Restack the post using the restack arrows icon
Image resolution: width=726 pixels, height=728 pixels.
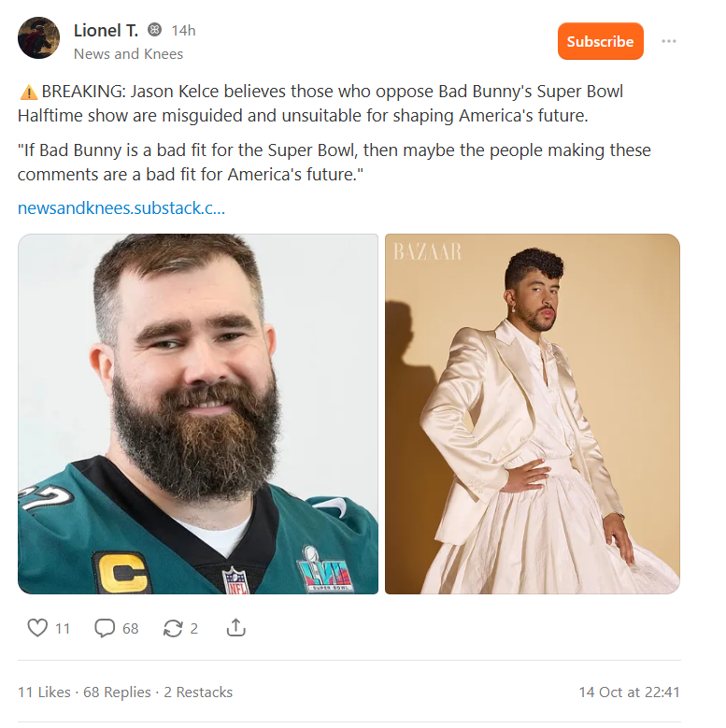[173, 628]
